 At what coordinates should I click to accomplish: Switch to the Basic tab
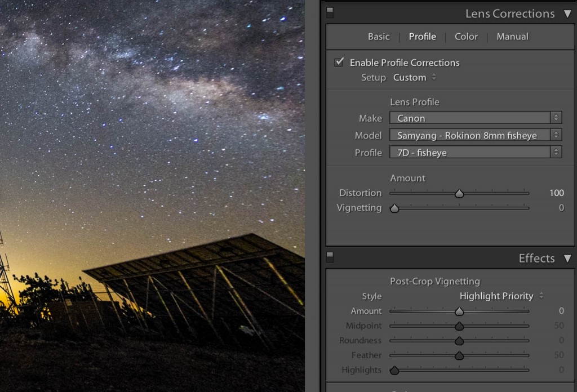pos(378,37)
